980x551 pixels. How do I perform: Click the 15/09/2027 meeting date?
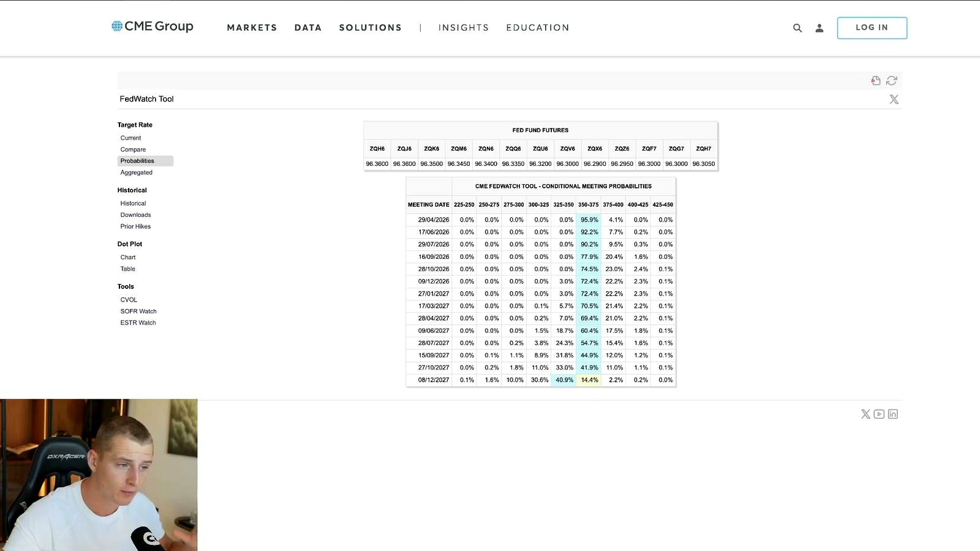[434, 356]
